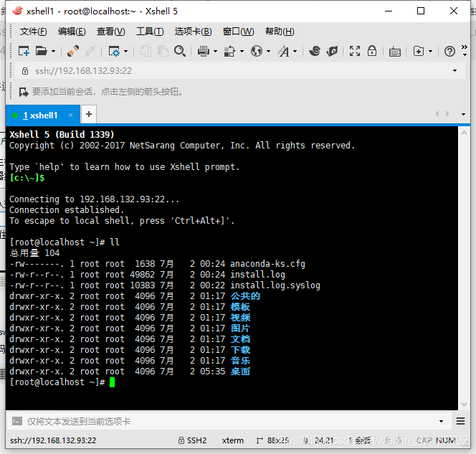Open the 工具(T) menu
Viewport: 476px width, 454px height.
coord(150,32)
